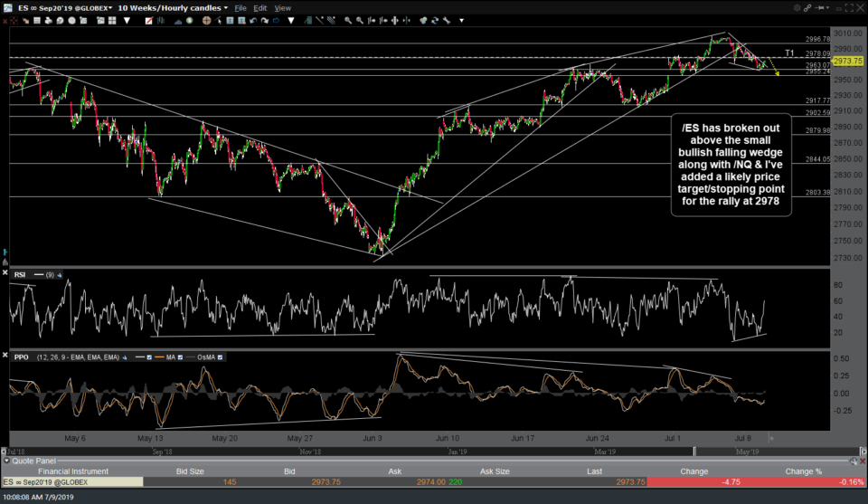Click the /ES falling wedge annotation box

click(731, 165)
